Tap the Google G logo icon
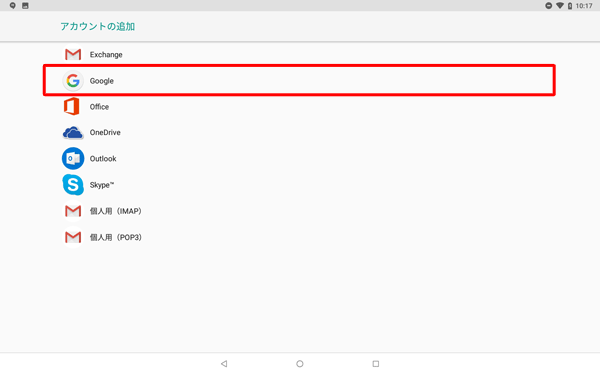600x375 pixels. [73, 81]
